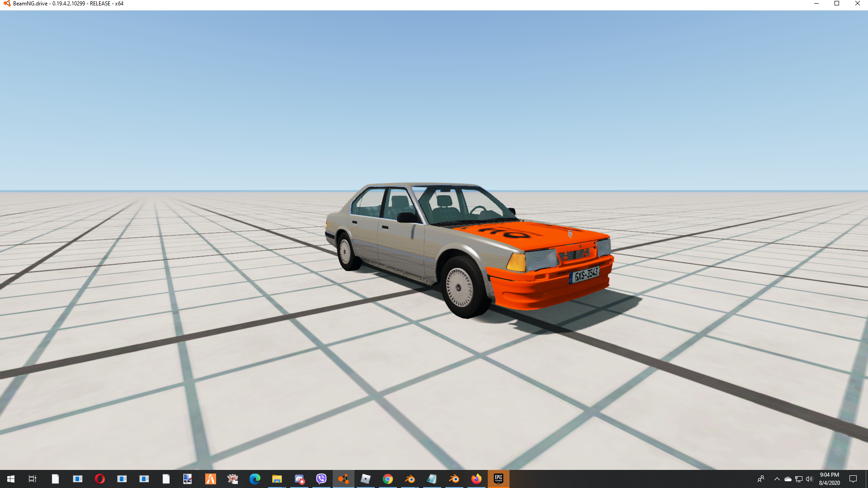Image resolution: width=868 pixels, height=488 pixels.
Task: Open the Action Center notifications icon
Action: click(853, 479)
